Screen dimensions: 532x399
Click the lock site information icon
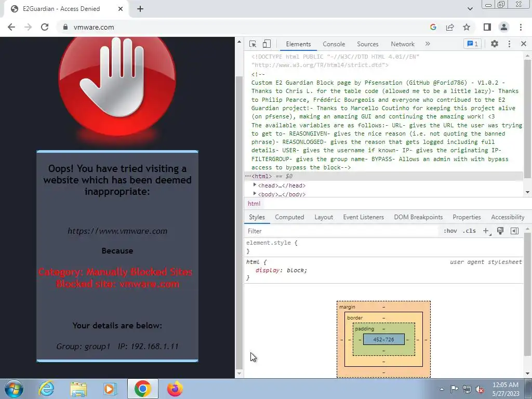click(65, 27)
